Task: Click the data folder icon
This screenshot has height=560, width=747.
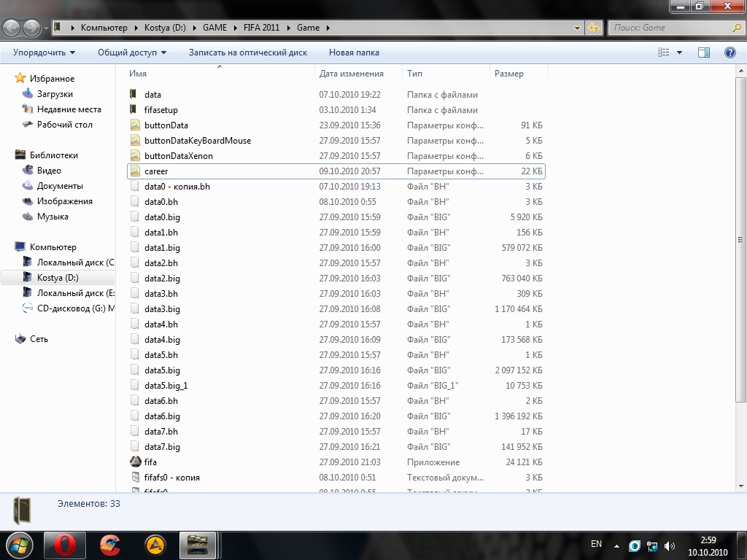Action: (x=134, y=94)
